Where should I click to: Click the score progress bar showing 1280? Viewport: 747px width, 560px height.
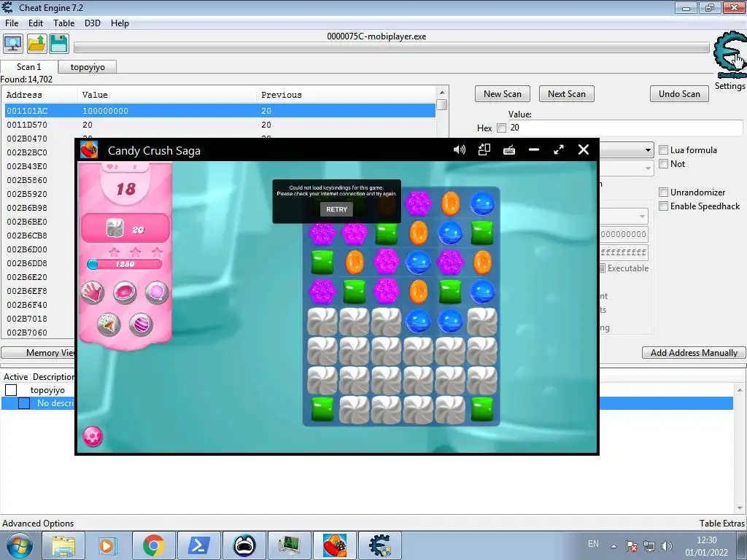tap(125, 264)
